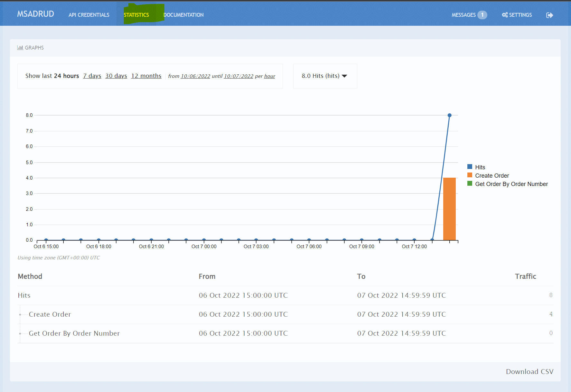
Task: Show the last 7 days
Action: tap(92, 76)
